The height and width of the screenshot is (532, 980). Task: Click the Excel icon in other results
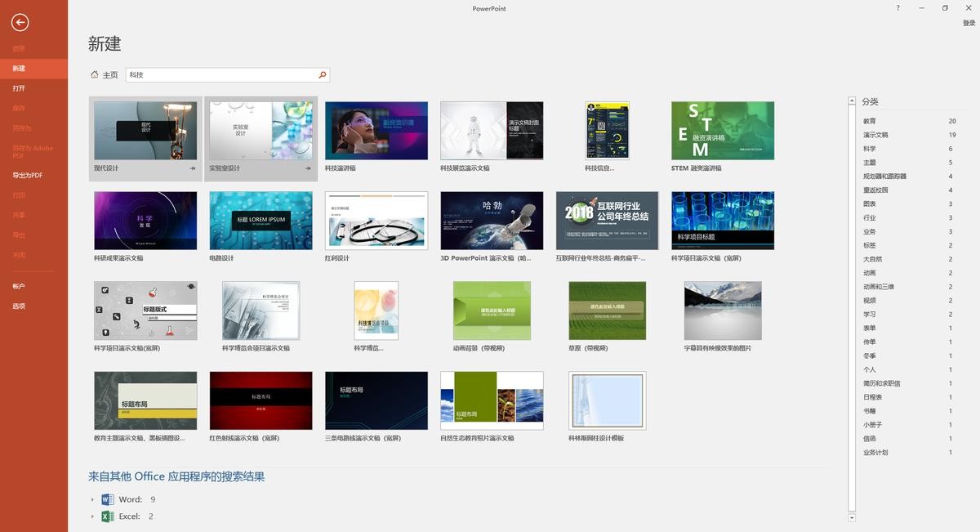coord(107,516)
